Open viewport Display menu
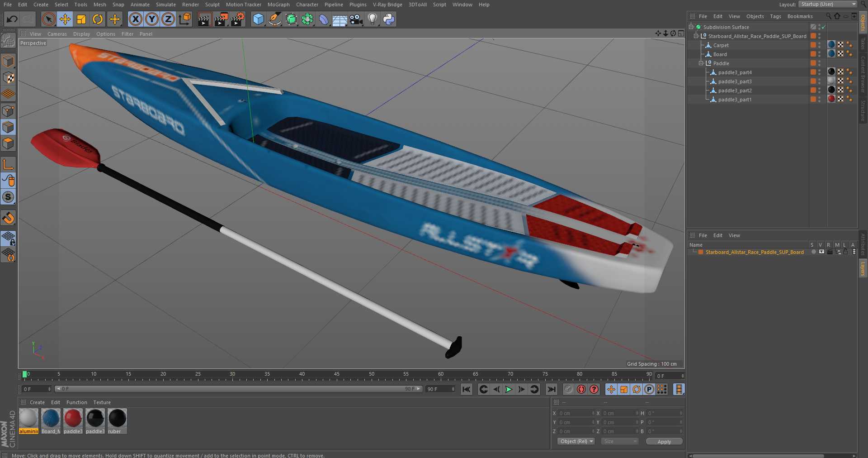The image size is (868, 458). (81, 34)
